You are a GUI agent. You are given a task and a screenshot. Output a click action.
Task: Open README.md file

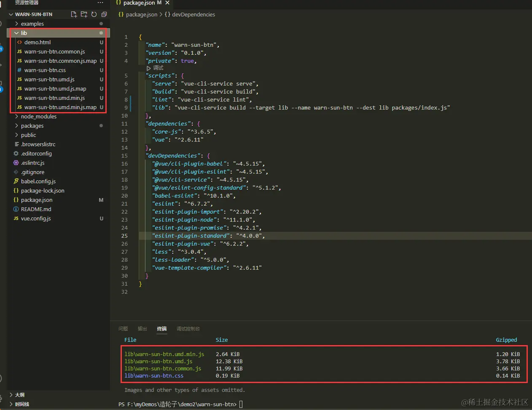click(x=58, y=209)
